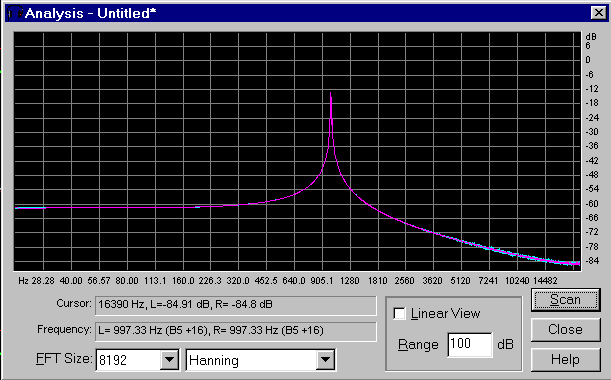This screenshot has width=611, height=380.
Task: Click the 905.1 Hz axis label
Action: 322,281
